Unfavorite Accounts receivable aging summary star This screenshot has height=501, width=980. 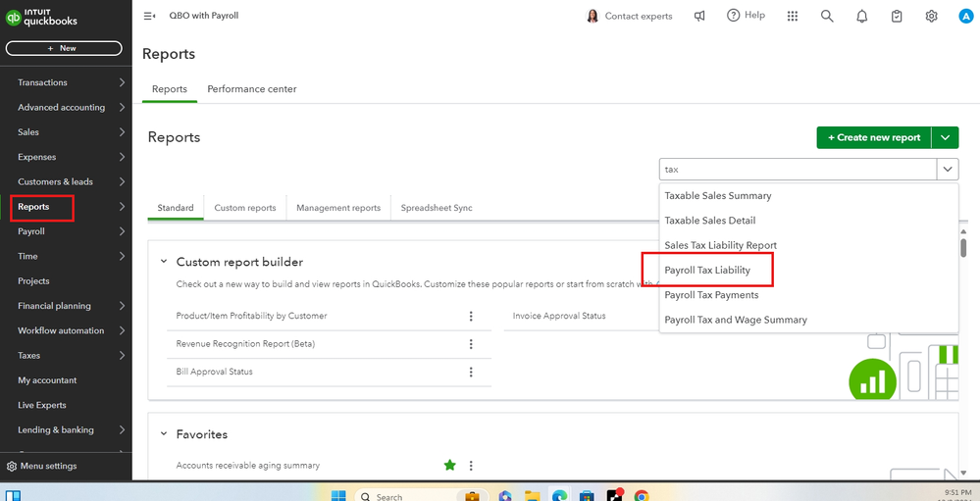click(x=449, y=465)
